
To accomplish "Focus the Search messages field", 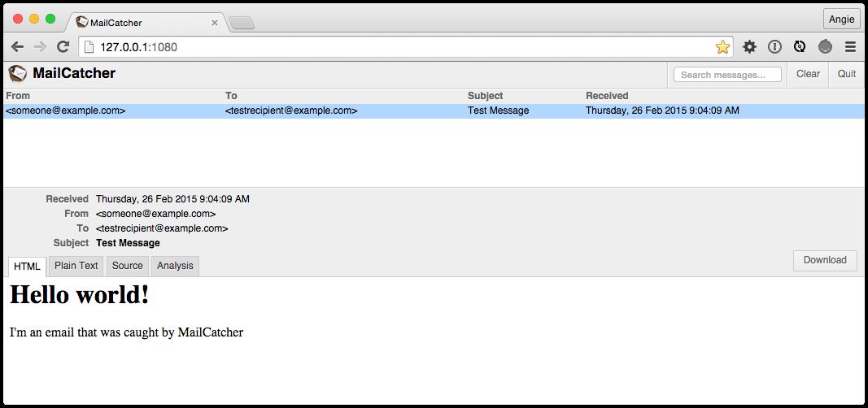I will click(x=727, y=75).
